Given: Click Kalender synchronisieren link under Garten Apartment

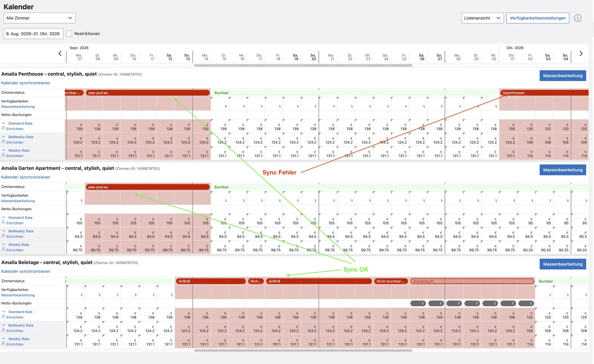Looking at the screenshot, I should (26, 177).
